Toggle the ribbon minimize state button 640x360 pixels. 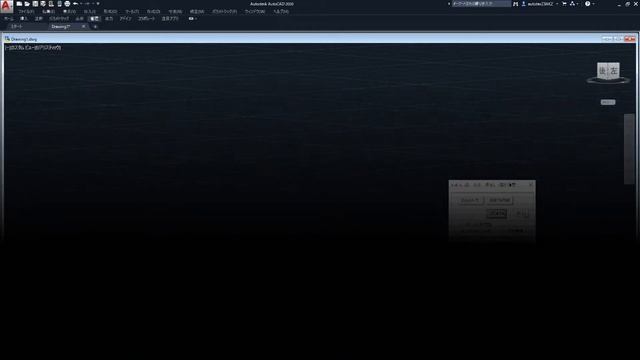[x=191, y=19]
